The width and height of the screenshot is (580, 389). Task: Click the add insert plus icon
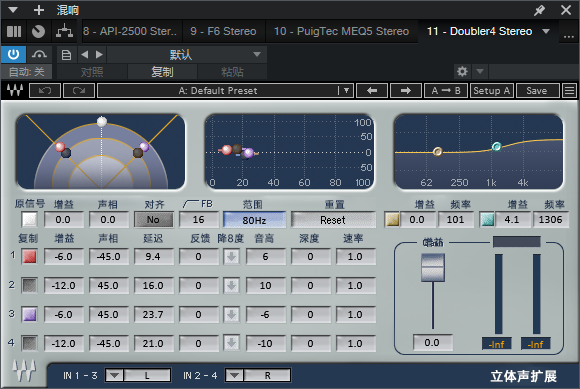(39, 10)
